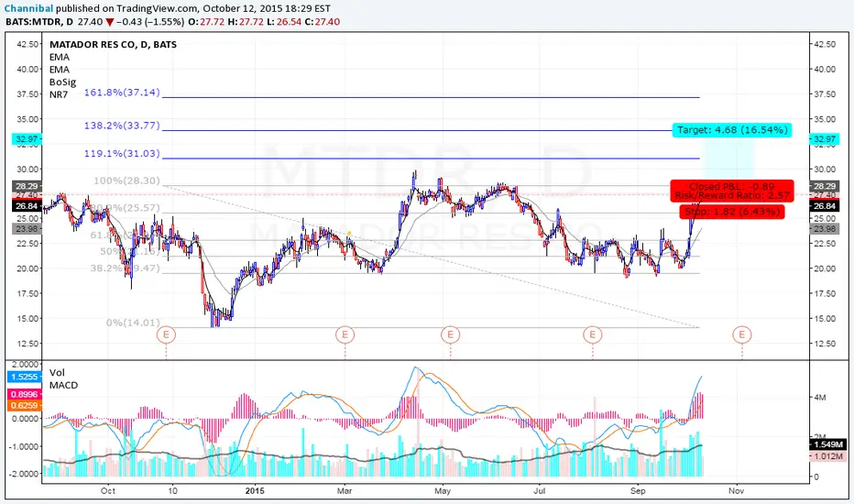Image resolution: width=854 pixels, height=504 pixels.
Task: Select the MACD indicator label
Action: [x=63, y=385]
